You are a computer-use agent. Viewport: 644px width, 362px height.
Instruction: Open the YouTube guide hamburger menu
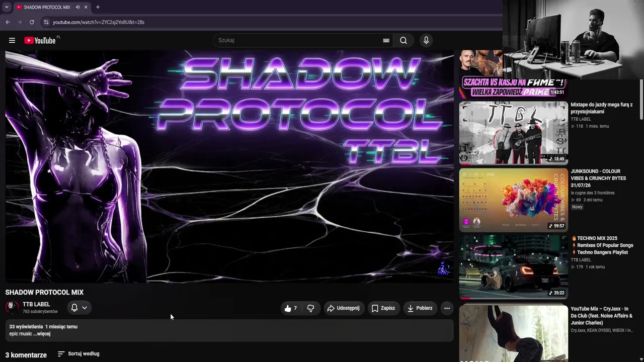tap(12, 41)
